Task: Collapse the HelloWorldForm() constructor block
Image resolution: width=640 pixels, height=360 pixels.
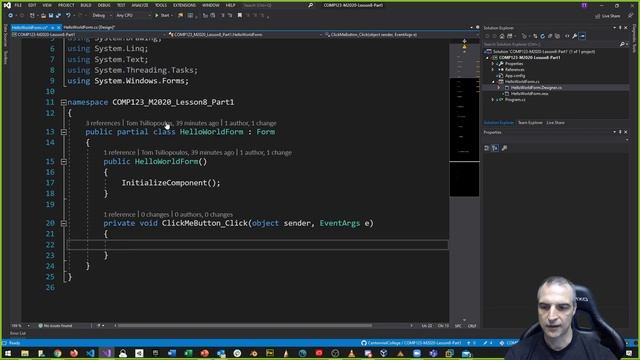Action: point(64,162)
